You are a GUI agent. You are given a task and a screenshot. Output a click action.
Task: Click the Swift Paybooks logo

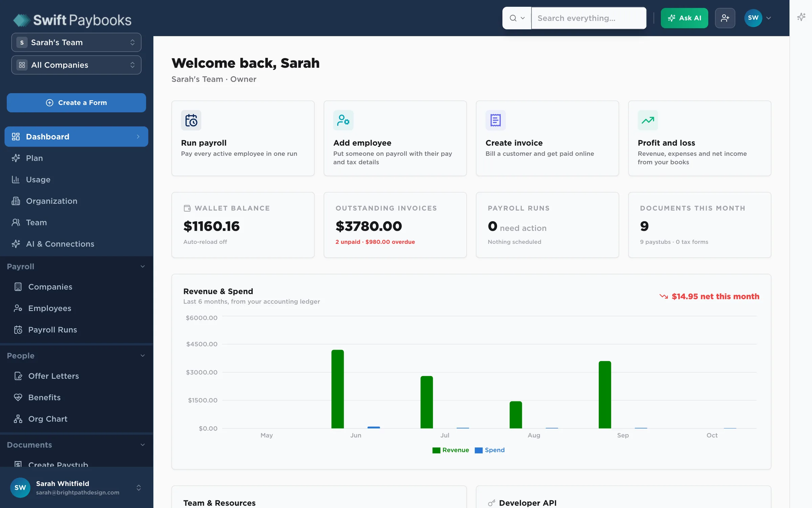click(72, 20)
